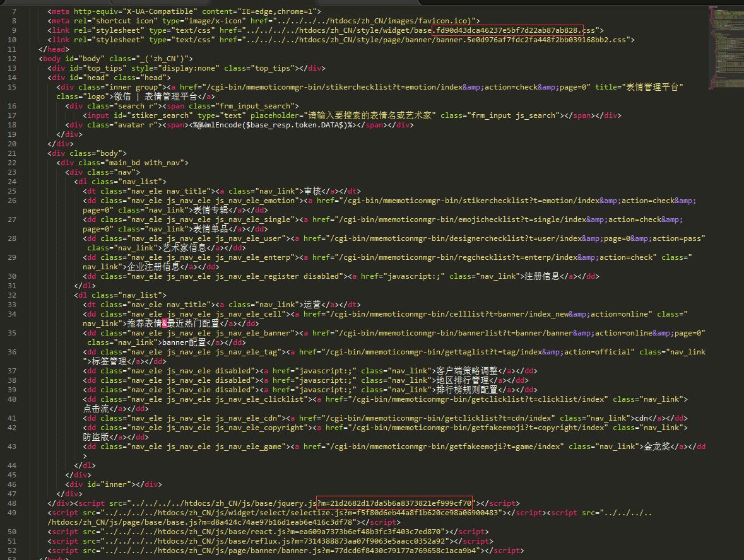
Task: Click line number 24 in the gutter
Action: (12, 182)
